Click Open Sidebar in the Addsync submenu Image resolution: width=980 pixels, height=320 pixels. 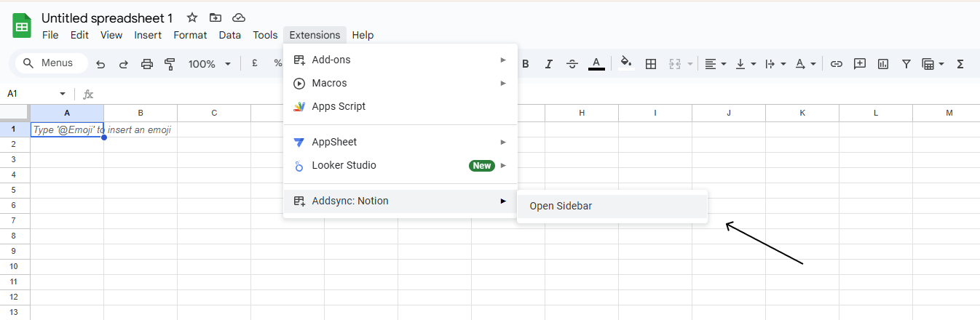tap(561, 206)
